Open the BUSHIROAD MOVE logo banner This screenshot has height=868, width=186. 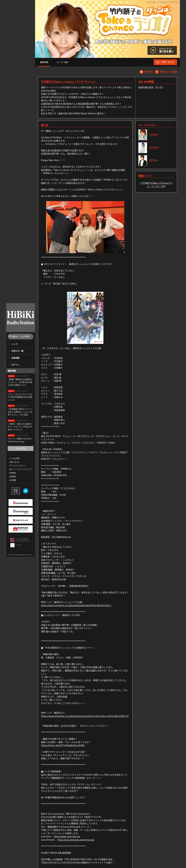click(21, 512)
